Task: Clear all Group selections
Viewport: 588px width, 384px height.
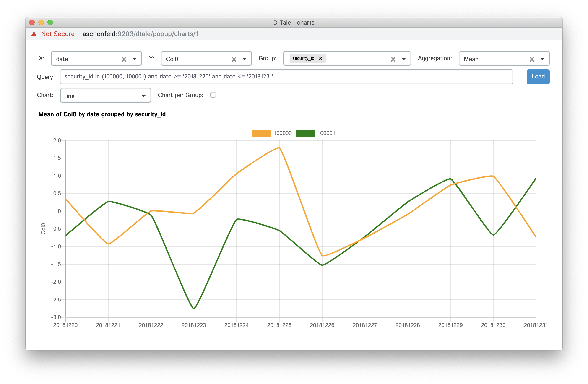Action: [x=393, y=59]
